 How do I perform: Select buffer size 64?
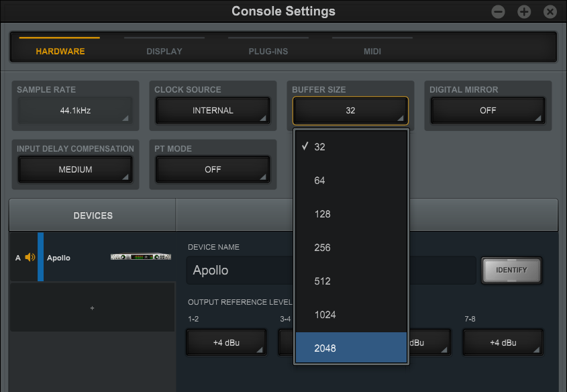point(351,180)
